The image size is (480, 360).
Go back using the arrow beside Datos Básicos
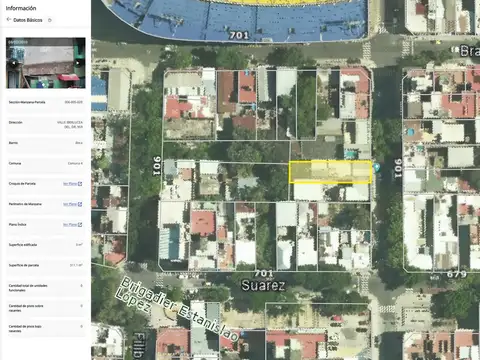click(x=9, y=20)
